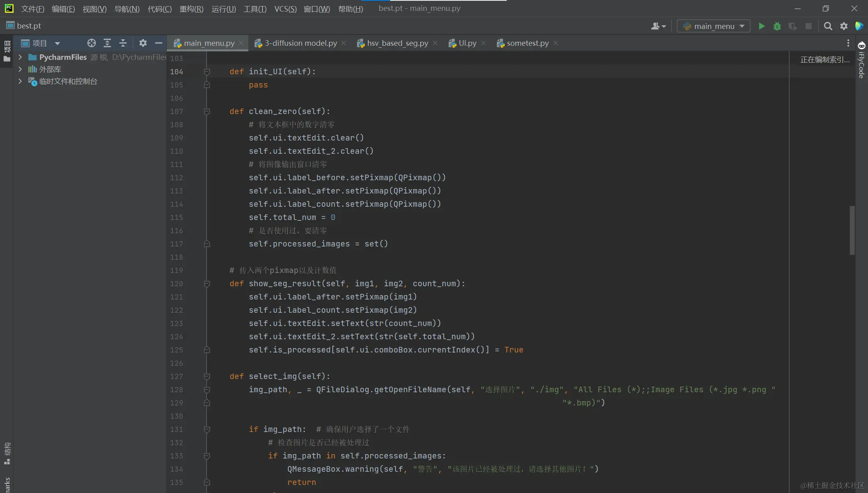Open the 视图(V) menu
This screenshot has height=493, width=868.
(x=94, y=8)
